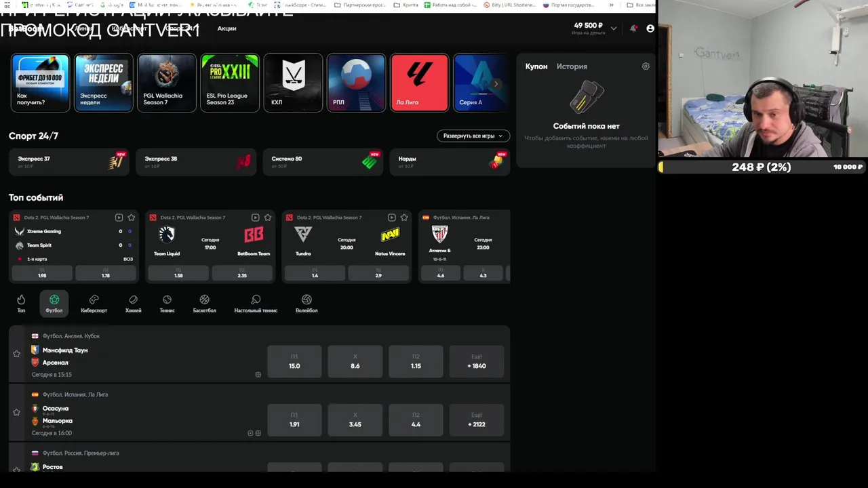Bet on Team Spirit at 1.78
The image size is (868, 488).
coord(105,272)
